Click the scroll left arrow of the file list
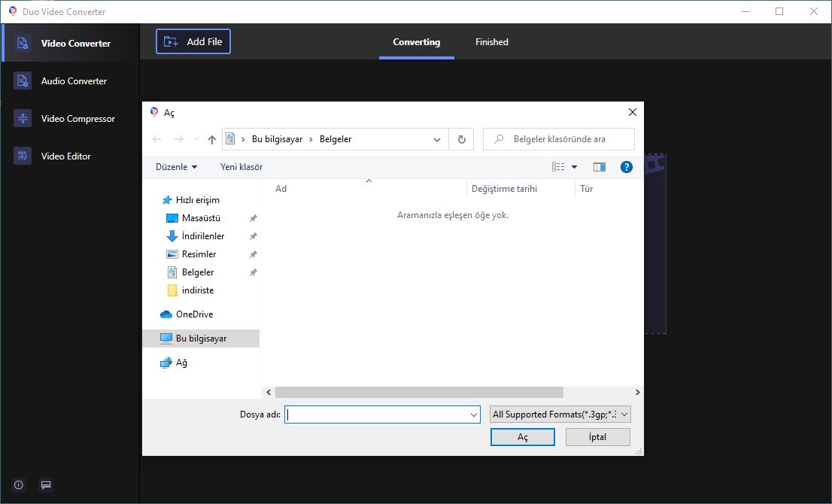The width and height of the screenshot is (832, 504). 269,392
